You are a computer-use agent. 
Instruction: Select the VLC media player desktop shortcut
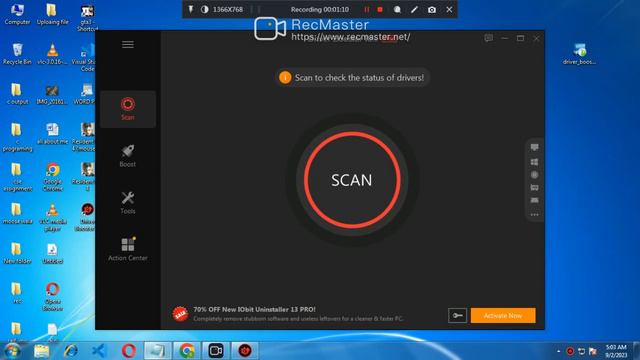[x=52, y=218]
